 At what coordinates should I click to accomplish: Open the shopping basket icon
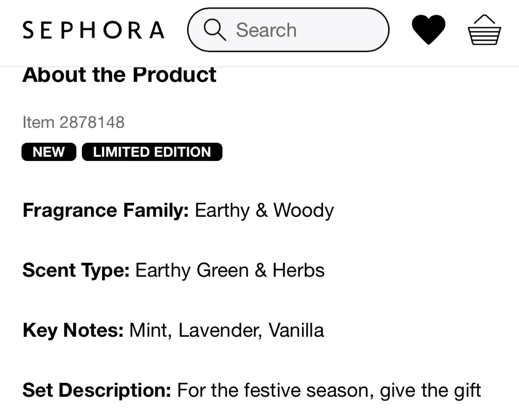pyautogui.click(x=484, y=30)
